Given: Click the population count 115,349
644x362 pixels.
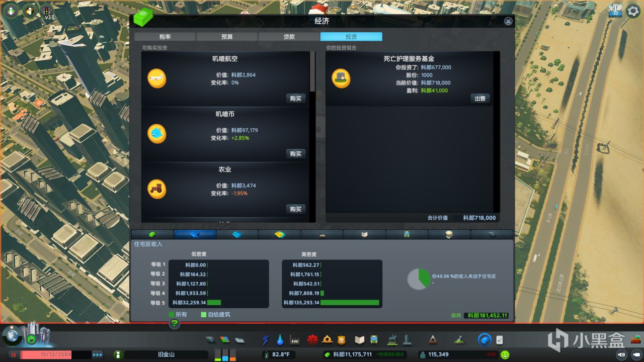Looking at the screenshot, I should coord(438,355).
